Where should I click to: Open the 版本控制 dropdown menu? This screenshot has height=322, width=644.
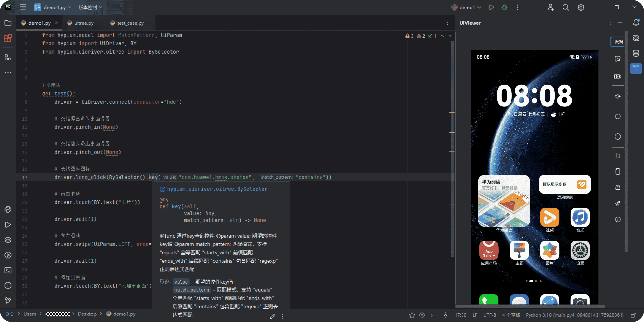pos(90,7)
